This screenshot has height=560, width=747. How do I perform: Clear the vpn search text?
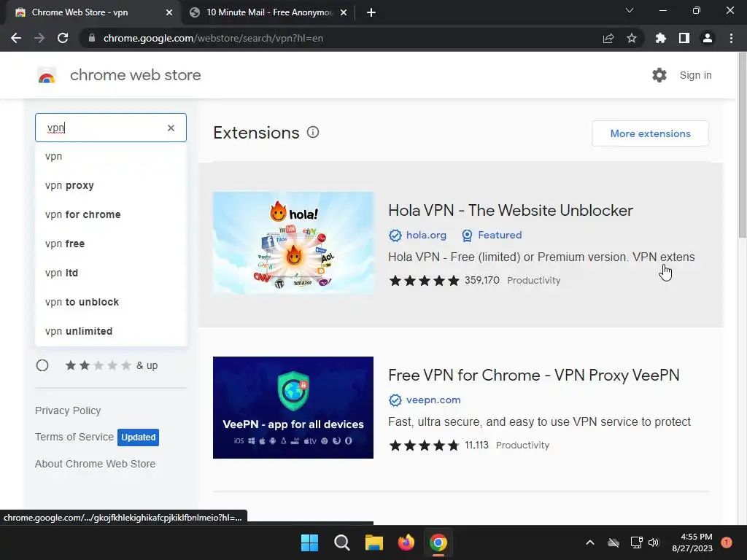pos(171,128)
